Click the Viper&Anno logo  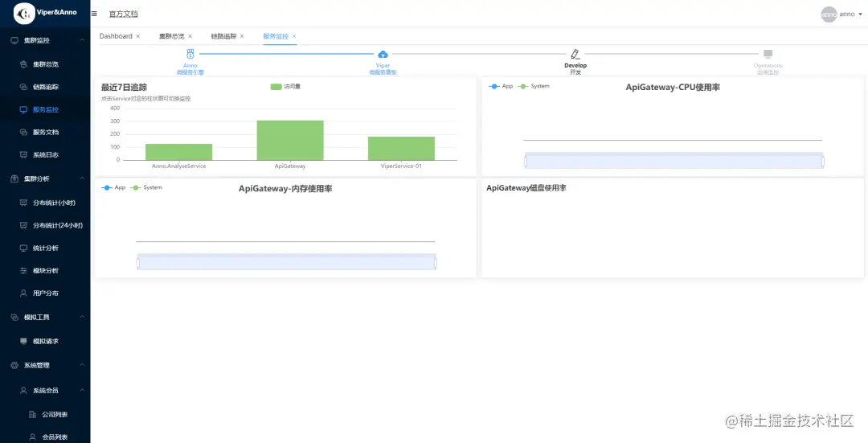click(x=45, y=14)
